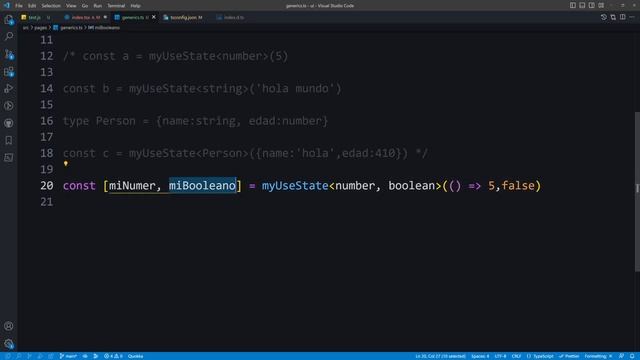Switch to the test.js tab
640x360 pixels.
click(35, 18)
